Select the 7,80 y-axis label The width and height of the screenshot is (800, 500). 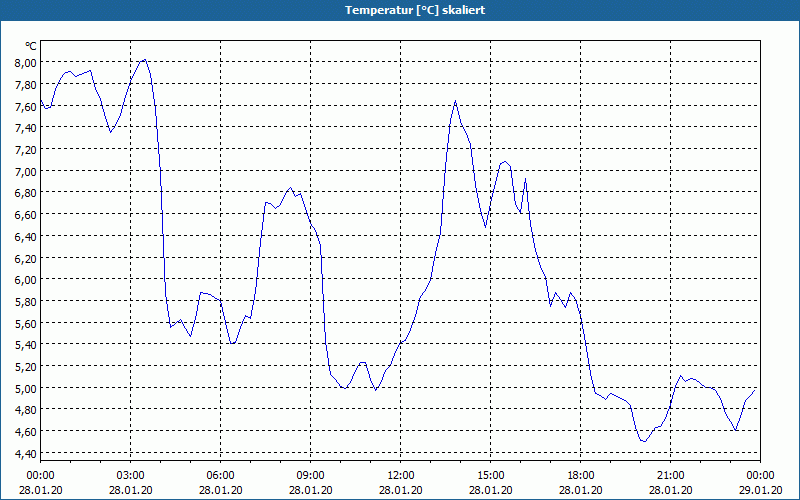tap(26, 84)
